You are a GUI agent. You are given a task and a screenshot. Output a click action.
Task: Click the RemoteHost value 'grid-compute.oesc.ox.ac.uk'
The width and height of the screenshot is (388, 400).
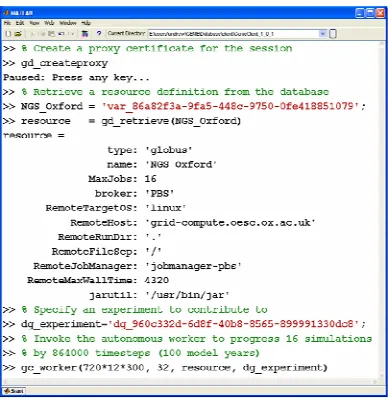pyautogui.click(x=230, y=223)
